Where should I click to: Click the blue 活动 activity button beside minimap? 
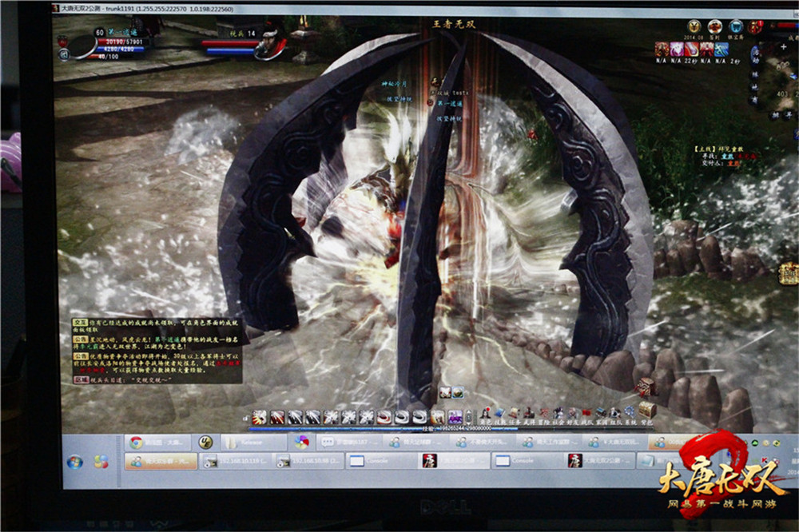756,56
